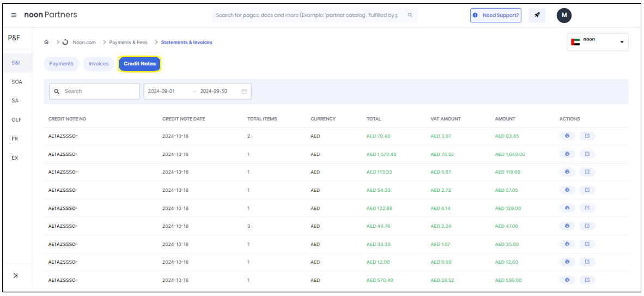
Task: Print the AED 35.00 credit note
Action: (567, 244)
